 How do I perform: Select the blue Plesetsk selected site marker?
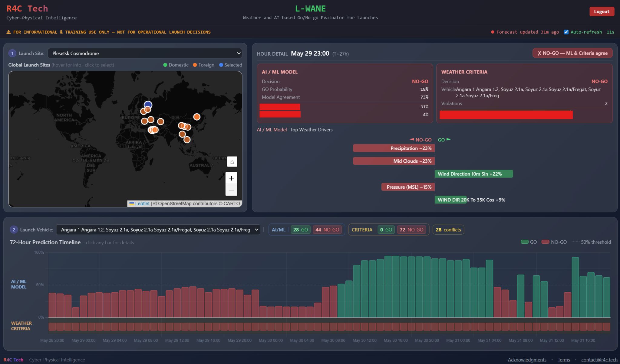(x=148, y=105)
